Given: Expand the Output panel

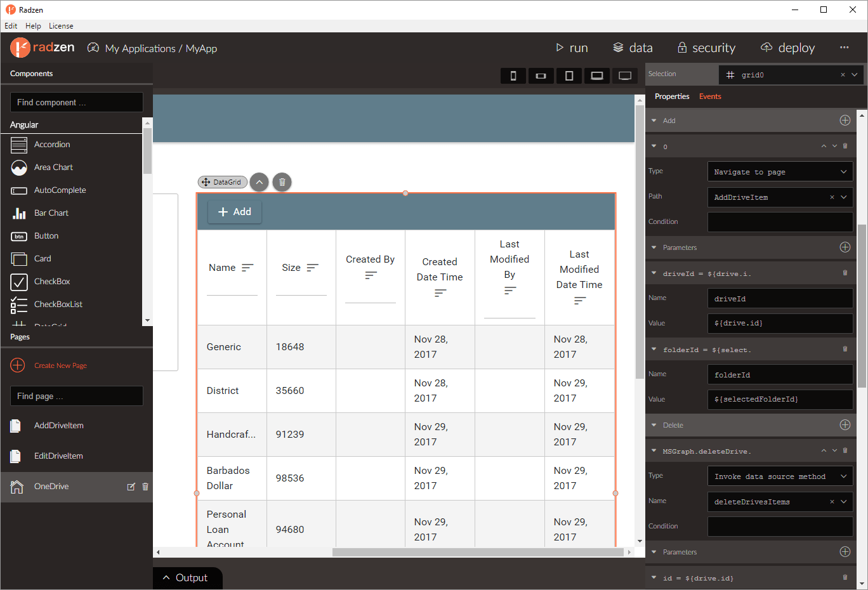Looking at the screenshot, I should click(187, 578).
